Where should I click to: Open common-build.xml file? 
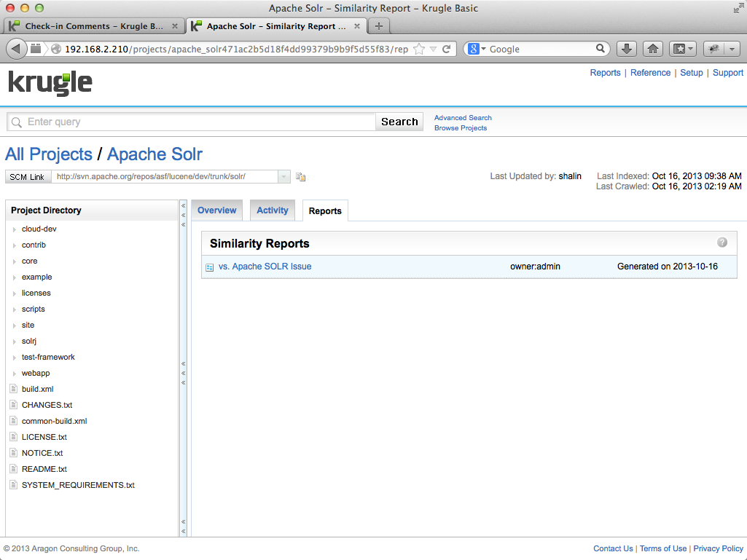click(x=55, y=421)
